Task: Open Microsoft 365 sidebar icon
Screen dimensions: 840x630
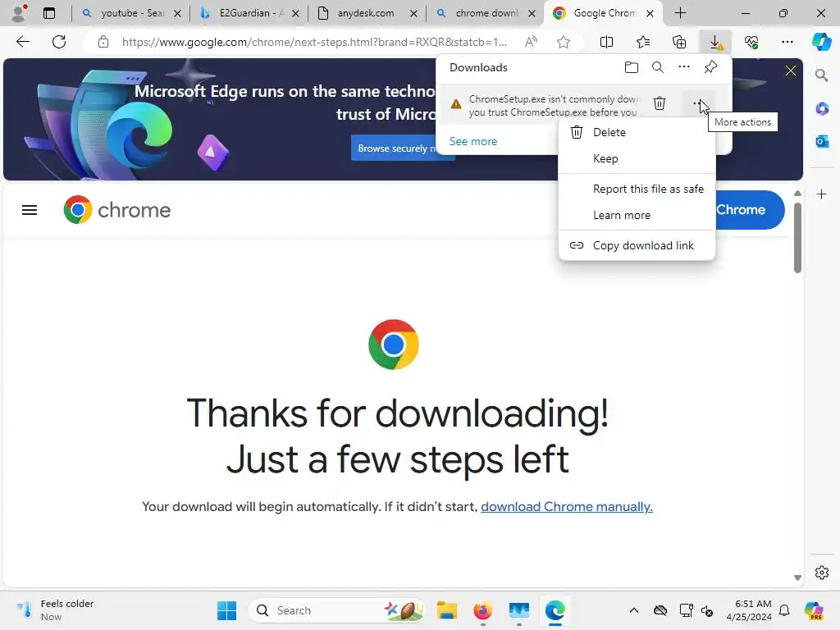Action: click(x=822, y=109)
